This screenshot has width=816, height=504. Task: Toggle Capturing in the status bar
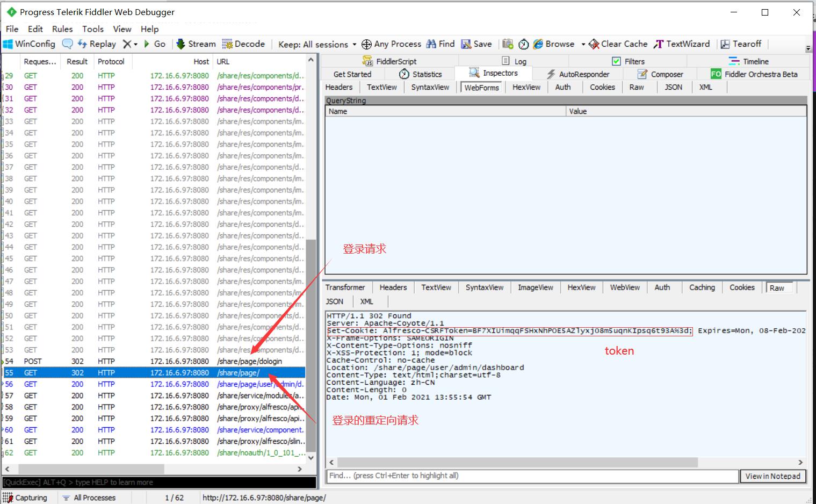tap(25, 498)
